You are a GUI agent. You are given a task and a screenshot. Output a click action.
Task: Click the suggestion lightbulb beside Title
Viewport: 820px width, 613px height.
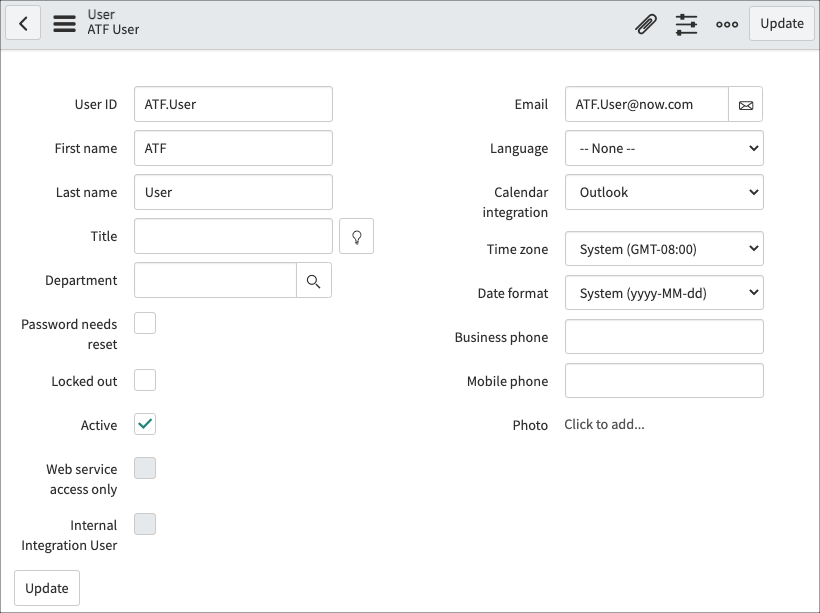point(356,236)
